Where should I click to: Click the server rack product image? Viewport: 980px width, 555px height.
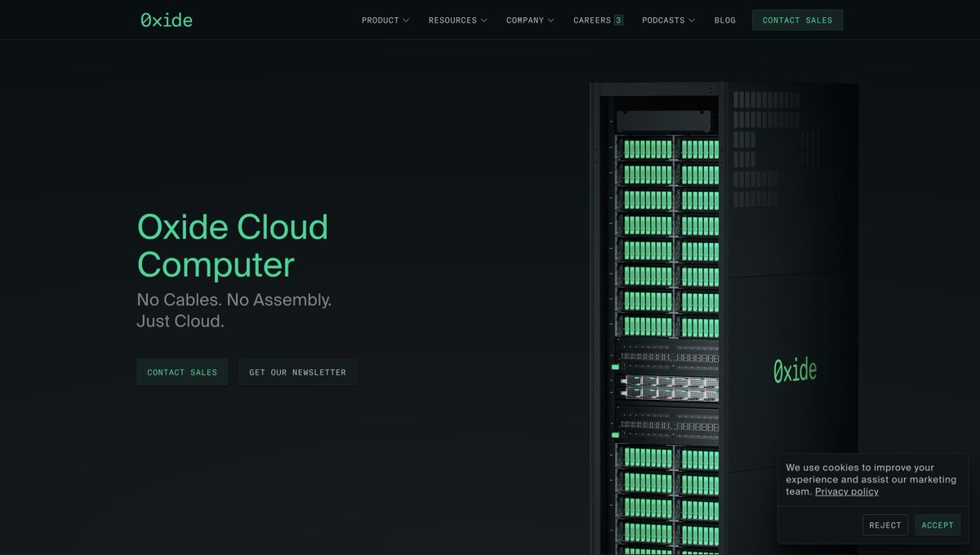724,318
